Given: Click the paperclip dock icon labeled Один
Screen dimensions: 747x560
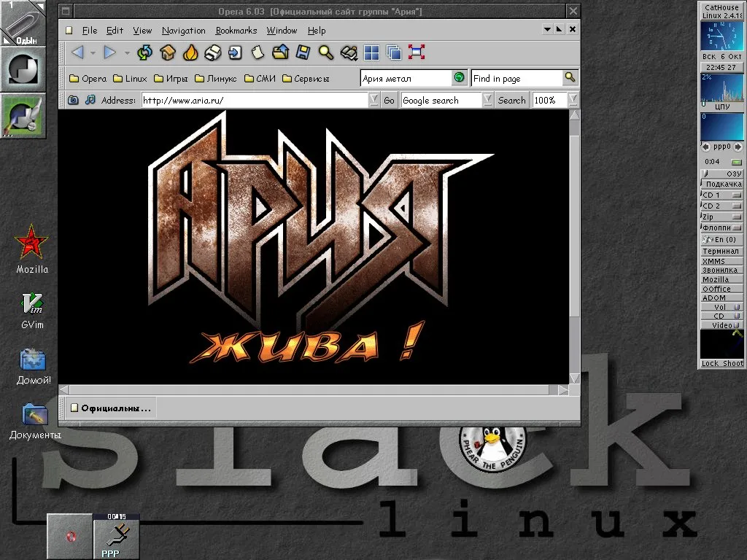Looking at the screenshot, I should [23, 23].
